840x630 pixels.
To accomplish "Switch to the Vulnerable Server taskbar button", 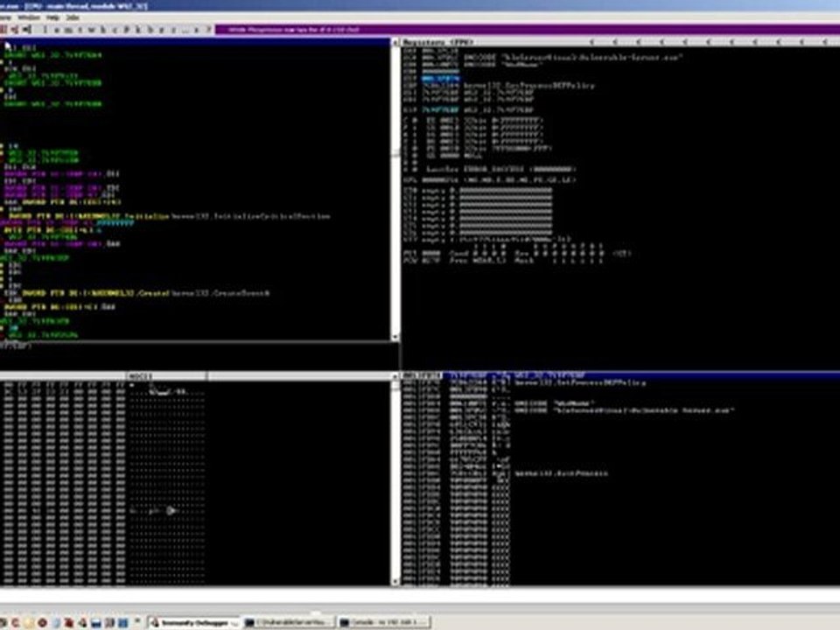I will click(290, 622).
